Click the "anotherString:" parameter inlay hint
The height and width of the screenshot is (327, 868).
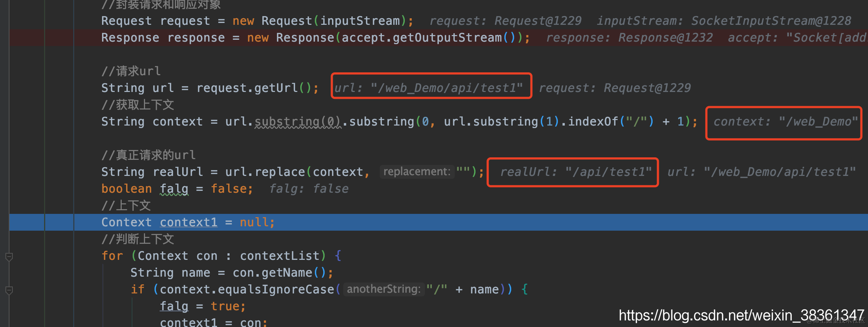click(384, 289)
